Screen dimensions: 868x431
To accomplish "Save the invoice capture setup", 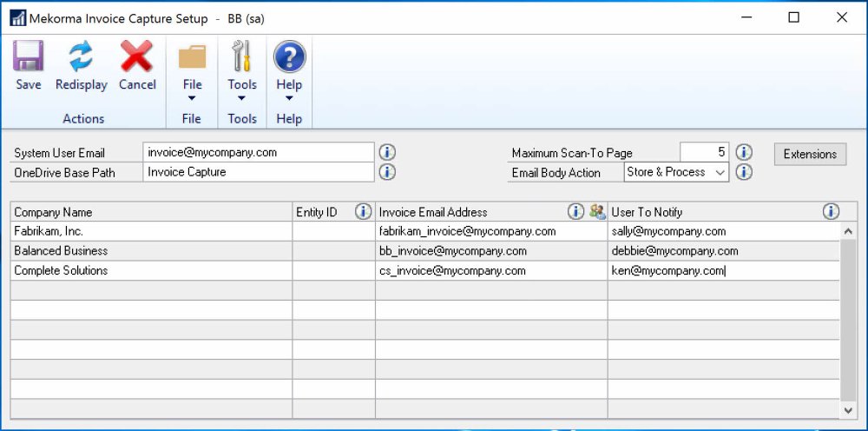I will point(29,65).
